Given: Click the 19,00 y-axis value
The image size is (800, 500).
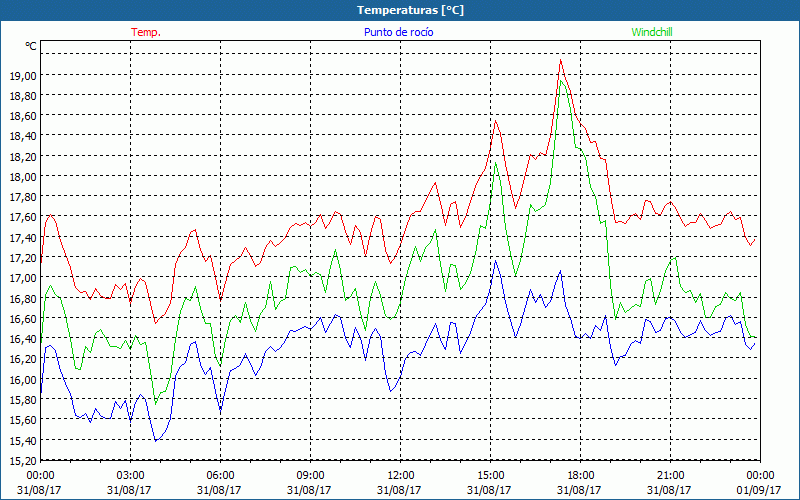Looking at the screenshot, I should [x=23, y=76].
